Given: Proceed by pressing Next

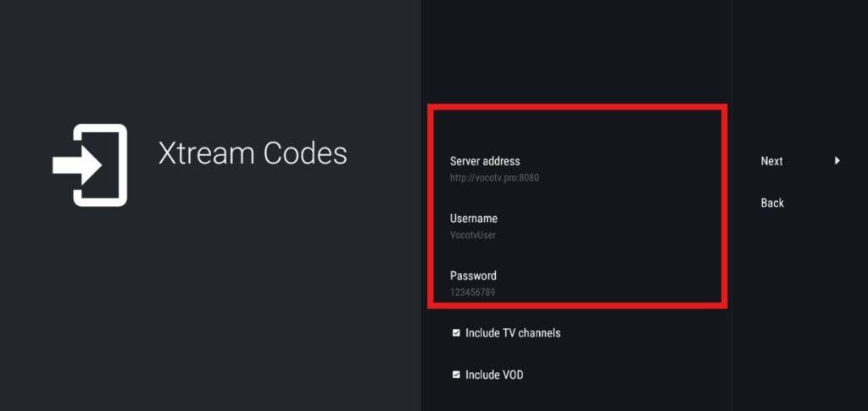Looking at the screenshot, I should click(771, 161).
